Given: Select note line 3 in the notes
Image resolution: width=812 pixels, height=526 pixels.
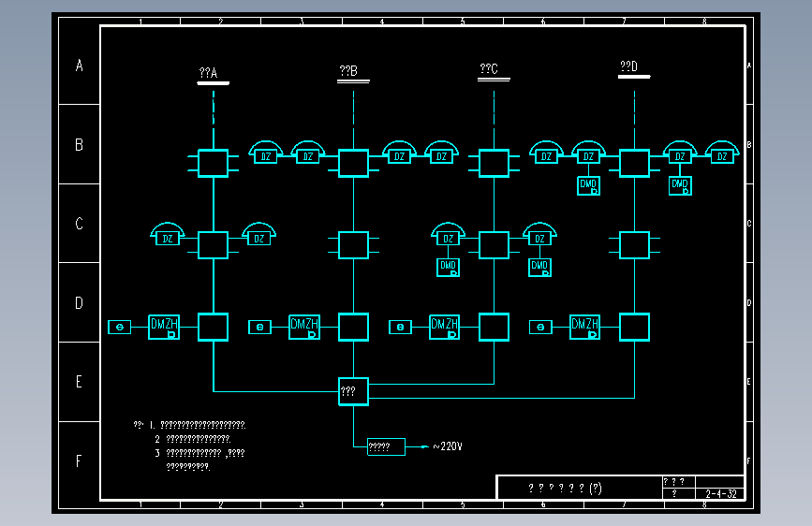Looking at the screenshot, I should pos(199,453).
